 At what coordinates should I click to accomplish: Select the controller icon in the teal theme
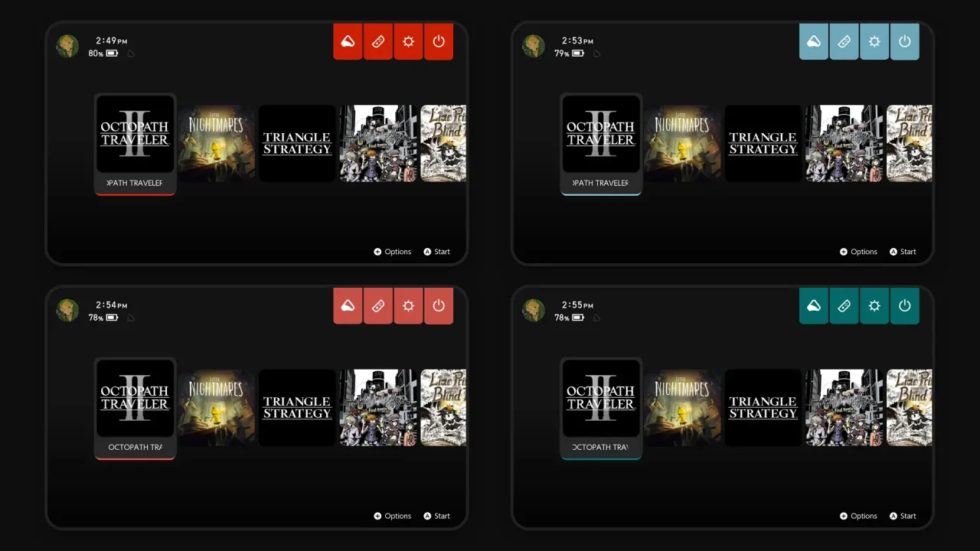point(844,306)
